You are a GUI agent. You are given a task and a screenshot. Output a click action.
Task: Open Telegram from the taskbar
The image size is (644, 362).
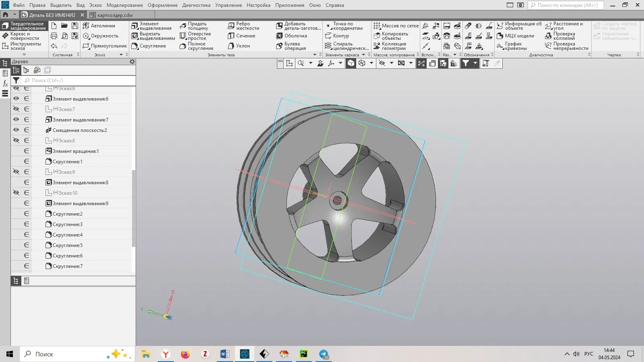pyautogui.click(x=324, y=354)
